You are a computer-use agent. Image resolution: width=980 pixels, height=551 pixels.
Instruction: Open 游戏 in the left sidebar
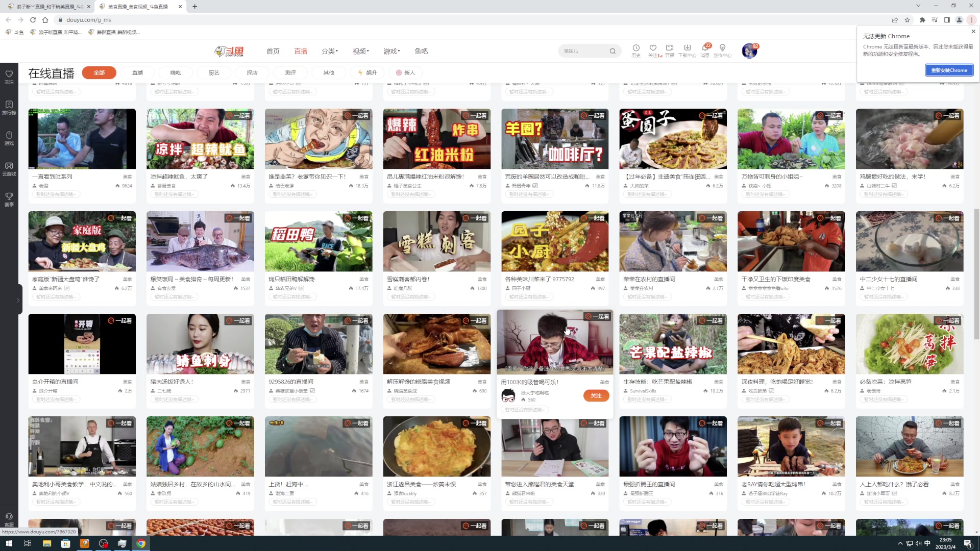tap(9, 138)
